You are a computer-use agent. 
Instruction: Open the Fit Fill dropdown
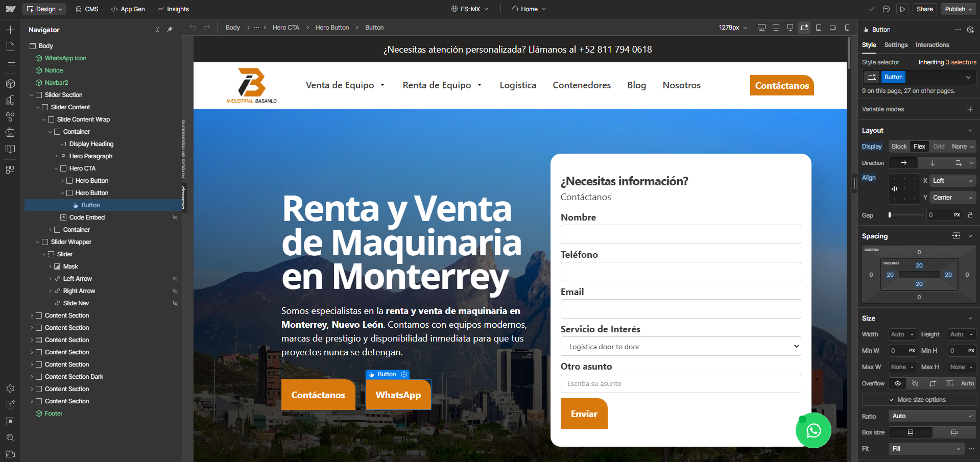tap(926, 449)
